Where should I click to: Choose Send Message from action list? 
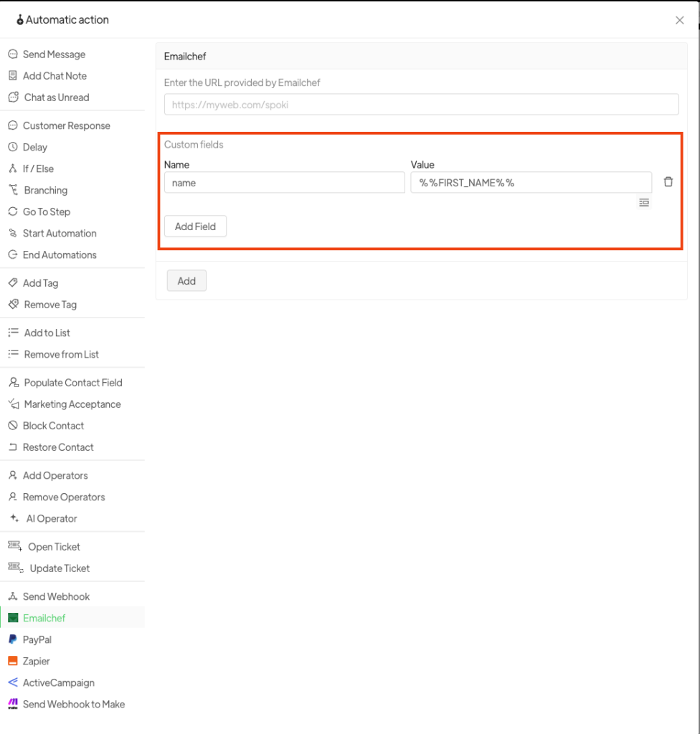(x=54, y=54)
